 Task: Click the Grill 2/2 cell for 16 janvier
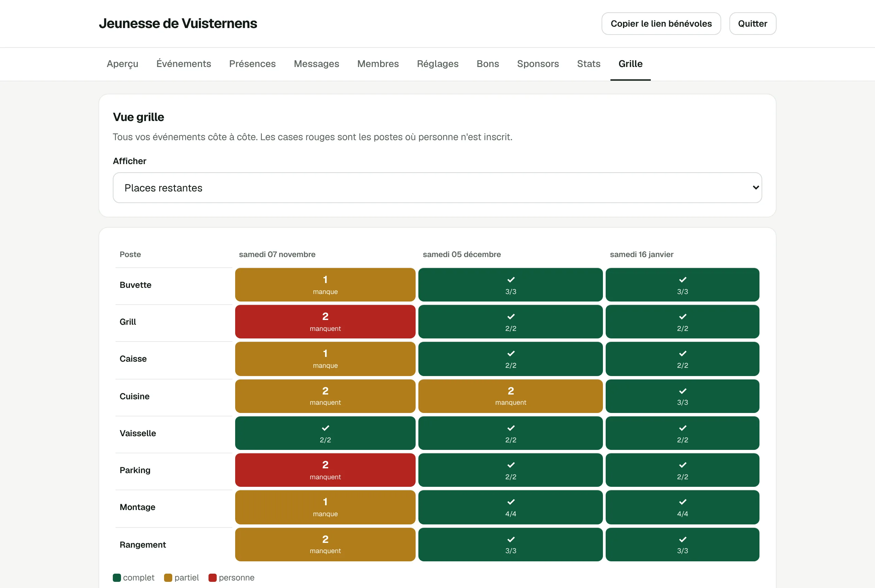(x=682, y=322)
